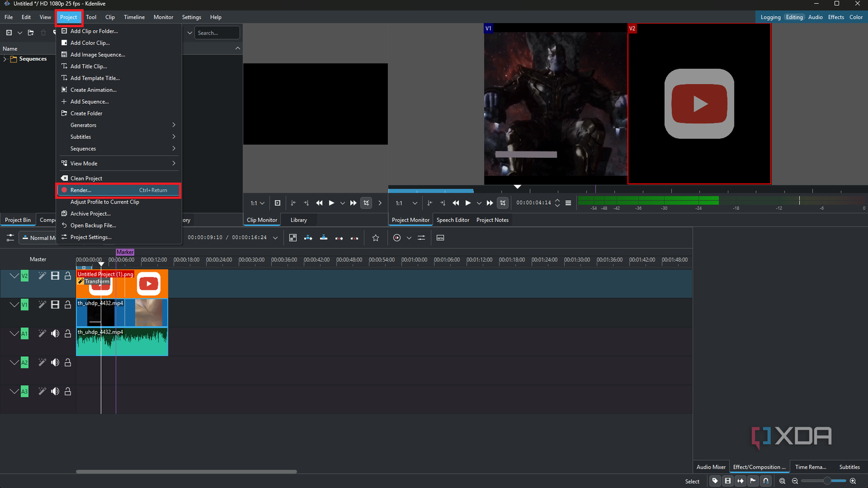Set zone in point in Project Monitor
Viewport: 868px width, 488px height.
point(430,203)
